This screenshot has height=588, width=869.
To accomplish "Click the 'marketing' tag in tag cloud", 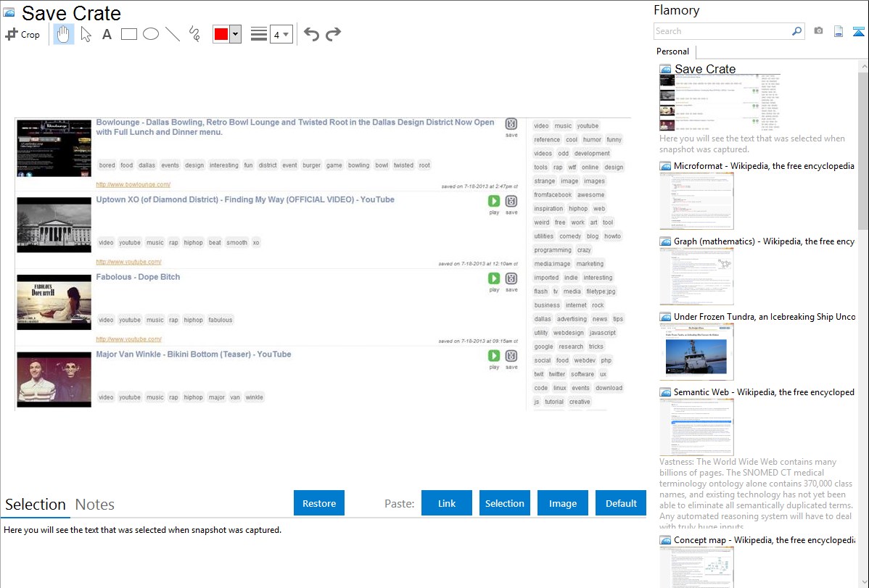I will [x=590, y=264].
